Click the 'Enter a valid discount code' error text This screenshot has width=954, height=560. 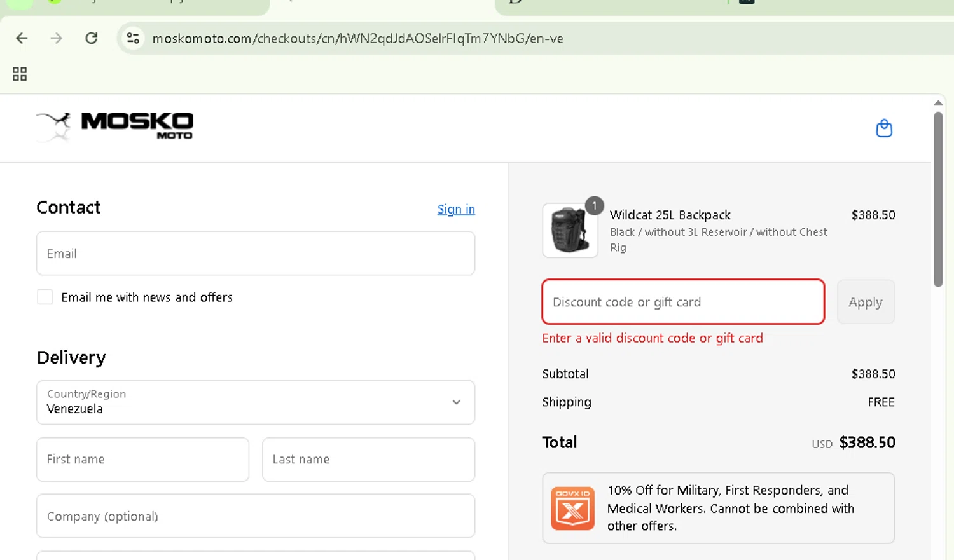[x=653, y=338]
